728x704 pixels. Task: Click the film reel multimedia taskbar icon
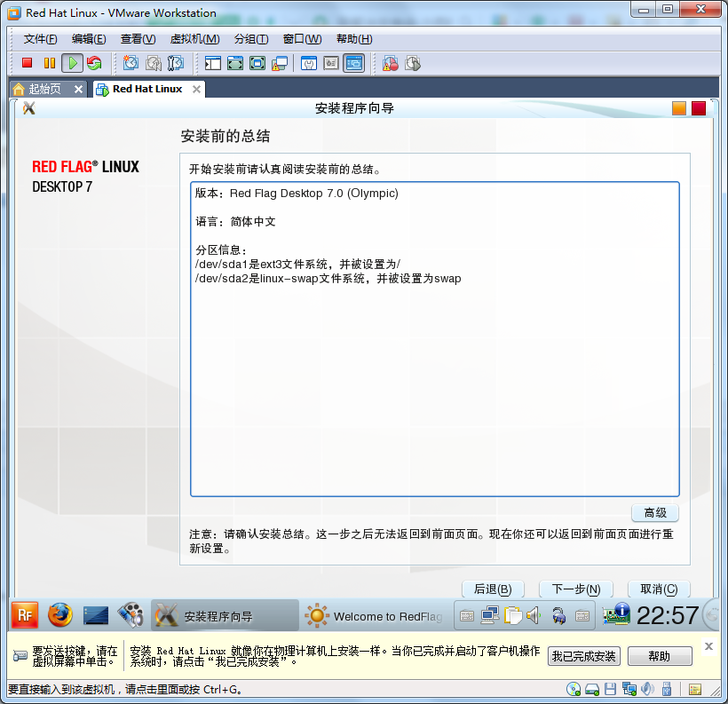pyautogui.click(x=131, y=616)
